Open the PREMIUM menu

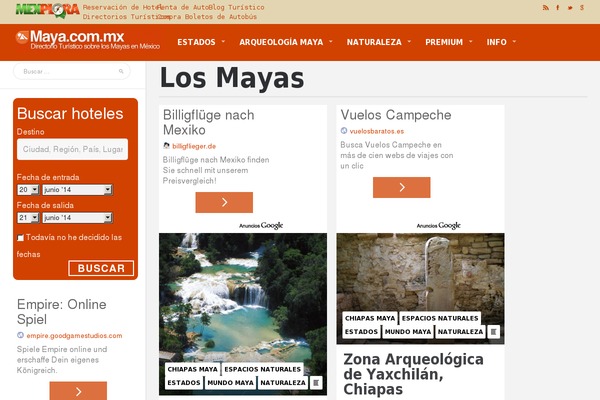[x=444, y=42]
